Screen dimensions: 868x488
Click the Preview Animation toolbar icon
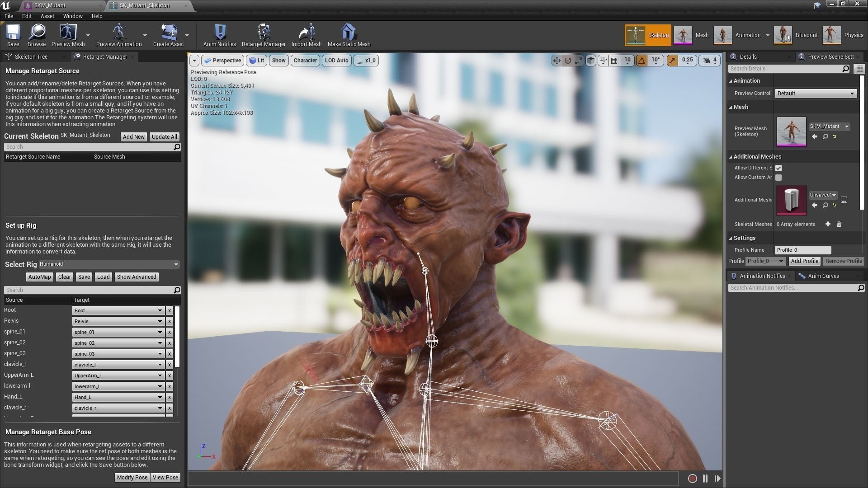click(x=119, y=35)
